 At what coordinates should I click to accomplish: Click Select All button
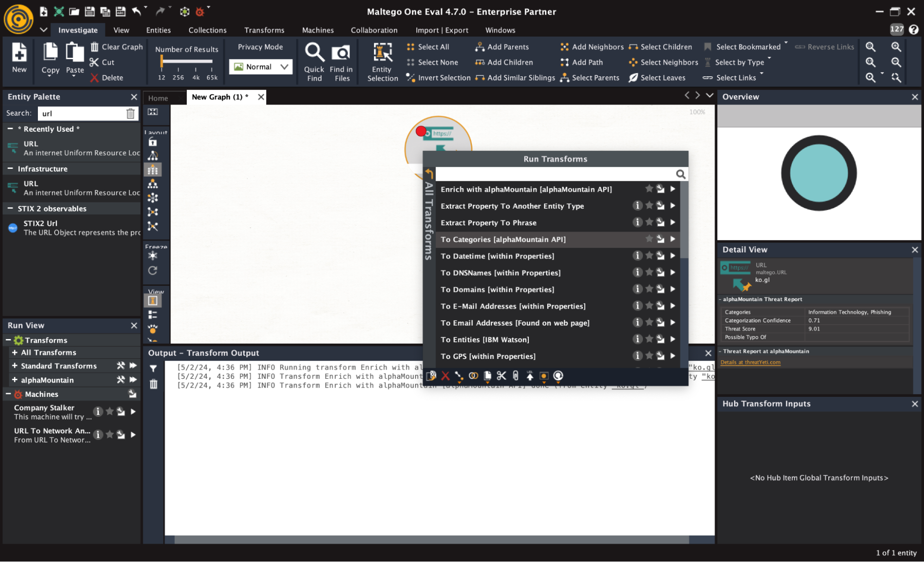tap(428, 47)
